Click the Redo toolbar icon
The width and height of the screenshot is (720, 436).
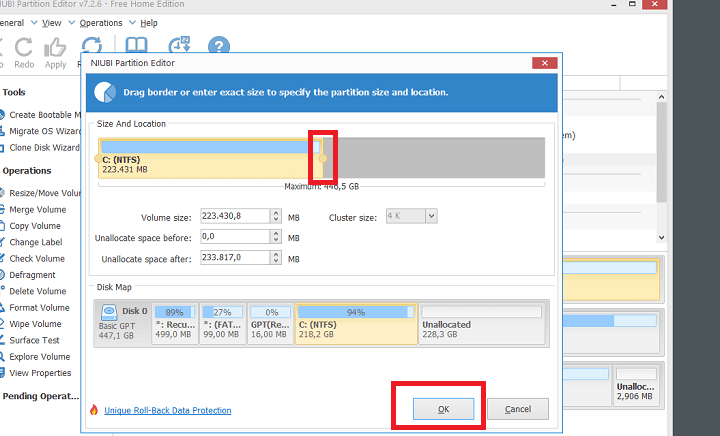tap(24, 47)
